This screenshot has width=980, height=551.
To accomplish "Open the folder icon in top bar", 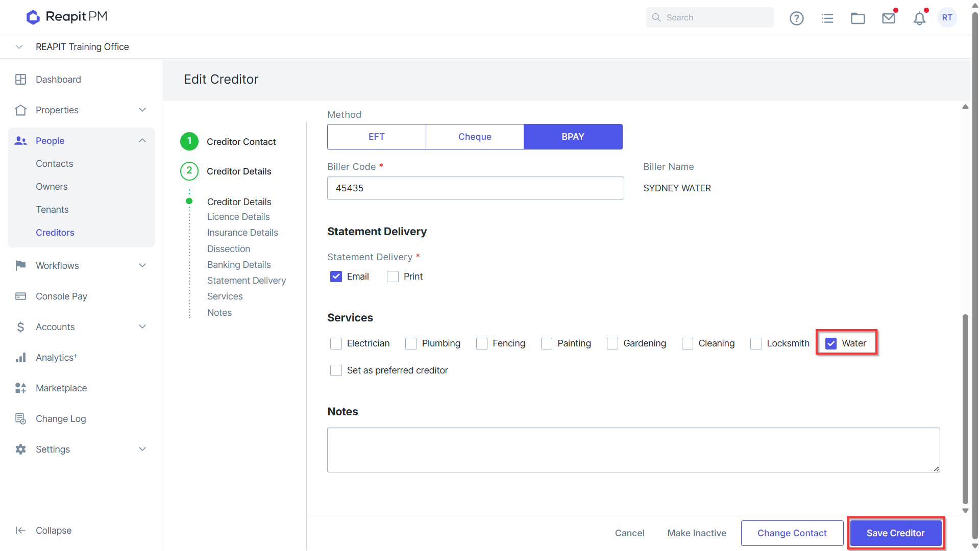I will coord(858,18).
